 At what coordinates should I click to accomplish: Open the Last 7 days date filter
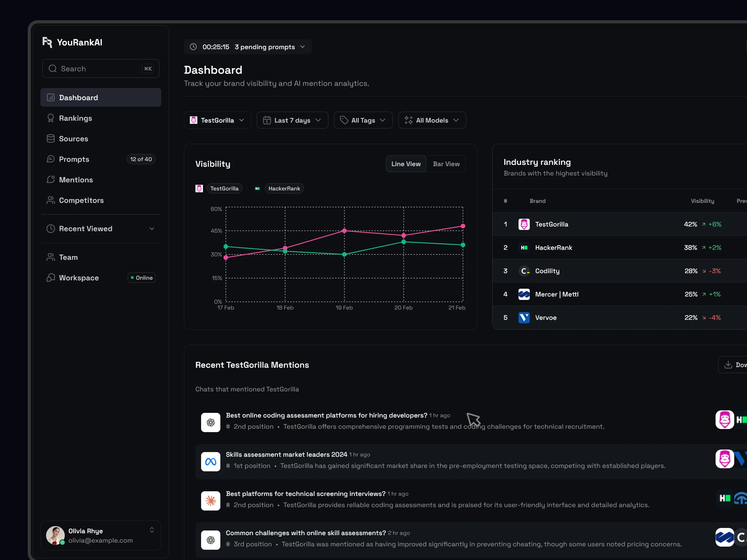tap(292, 120)
